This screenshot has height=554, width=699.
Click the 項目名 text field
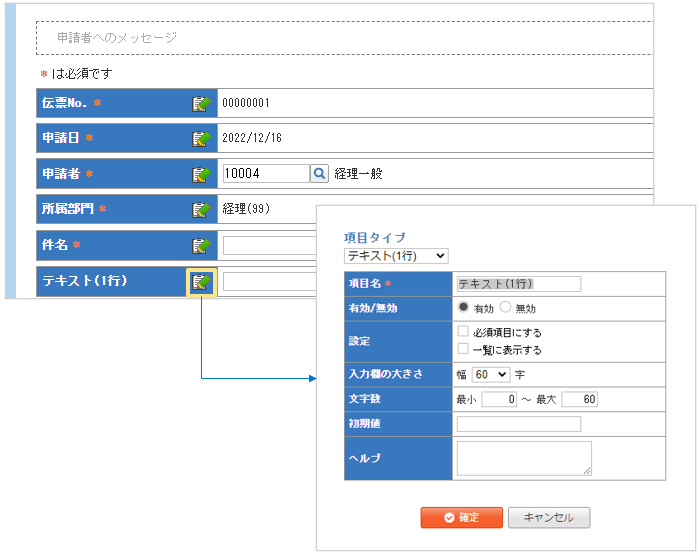518,284
